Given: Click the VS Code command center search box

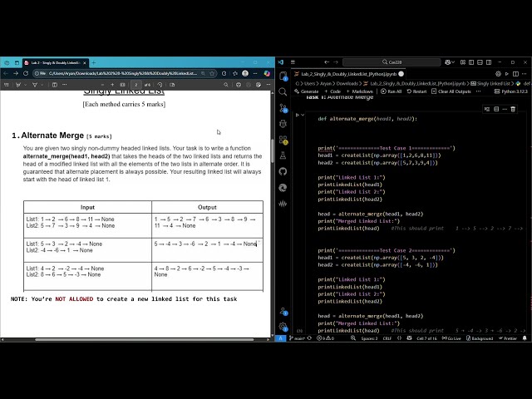Looking at the screenshot, I should coord(392,62).
